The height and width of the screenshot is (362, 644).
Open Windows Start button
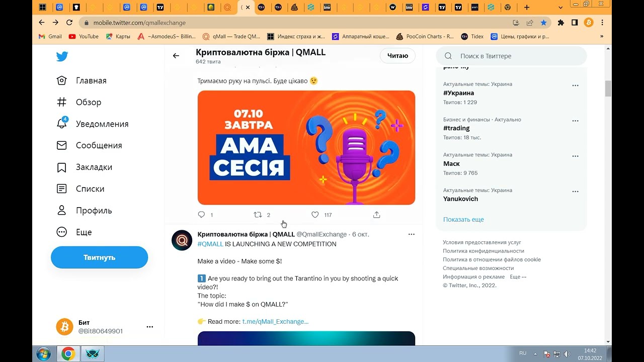point(43,354)
